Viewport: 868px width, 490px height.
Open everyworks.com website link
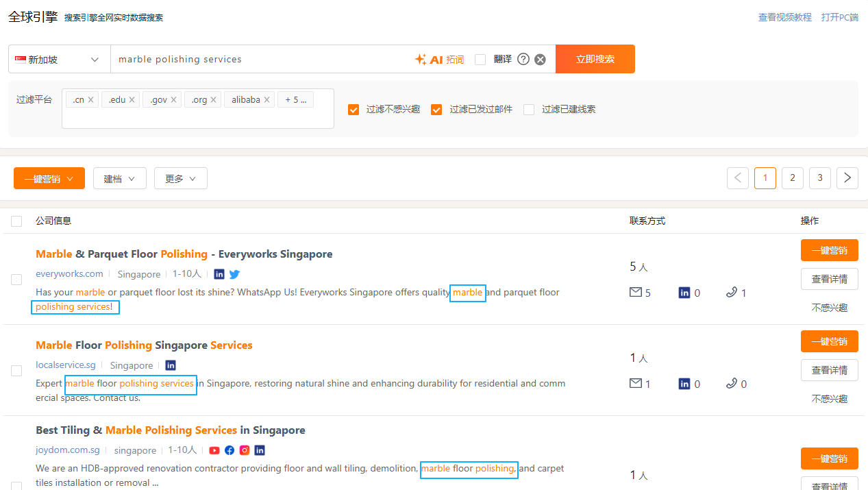click(x=69, y=274)
